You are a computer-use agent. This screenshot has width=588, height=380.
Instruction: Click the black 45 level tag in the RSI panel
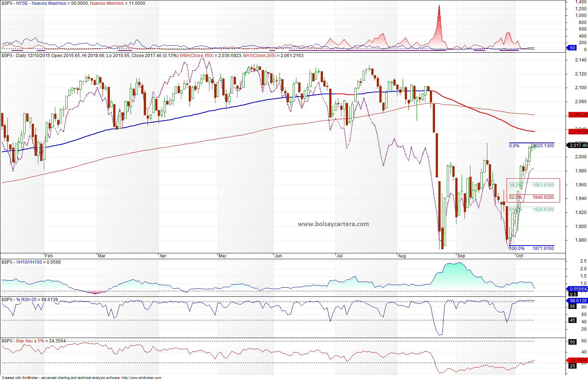[x=573, y=320]
